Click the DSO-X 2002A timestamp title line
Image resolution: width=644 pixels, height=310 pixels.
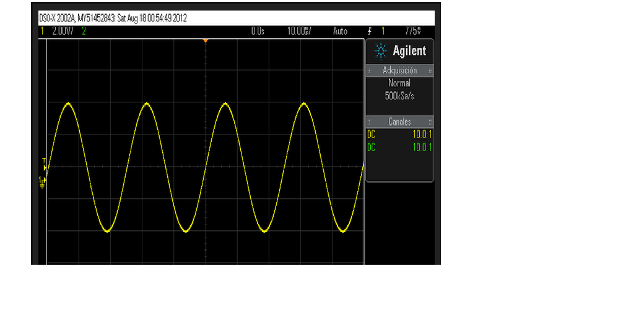(113, 19)
